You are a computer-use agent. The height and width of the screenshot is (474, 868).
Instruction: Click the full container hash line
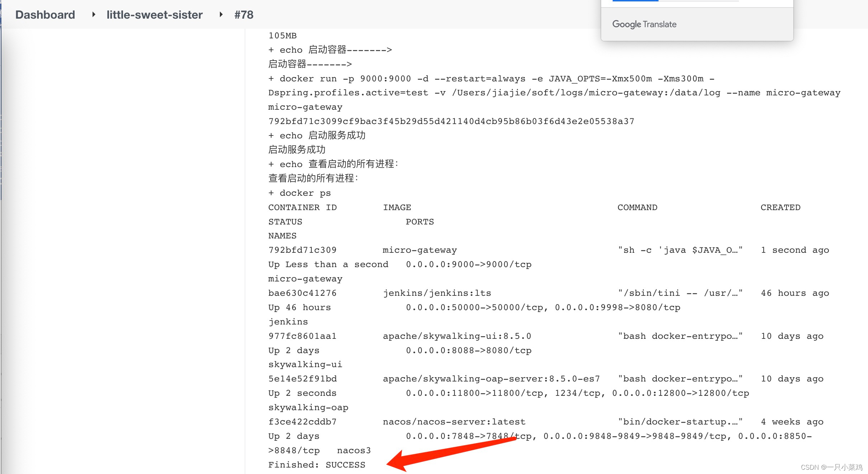(x=451, y=121)
